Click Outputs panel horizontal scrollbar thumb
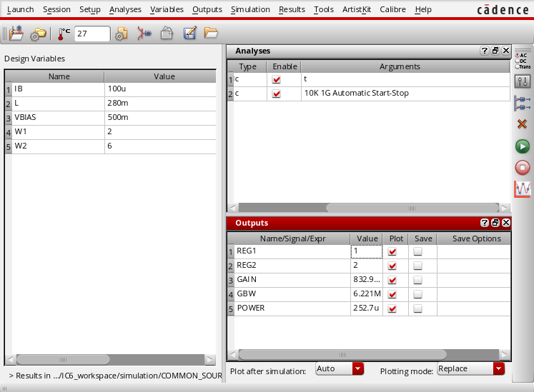The height and width of the screenshot is (392, 534). [342, 355]
